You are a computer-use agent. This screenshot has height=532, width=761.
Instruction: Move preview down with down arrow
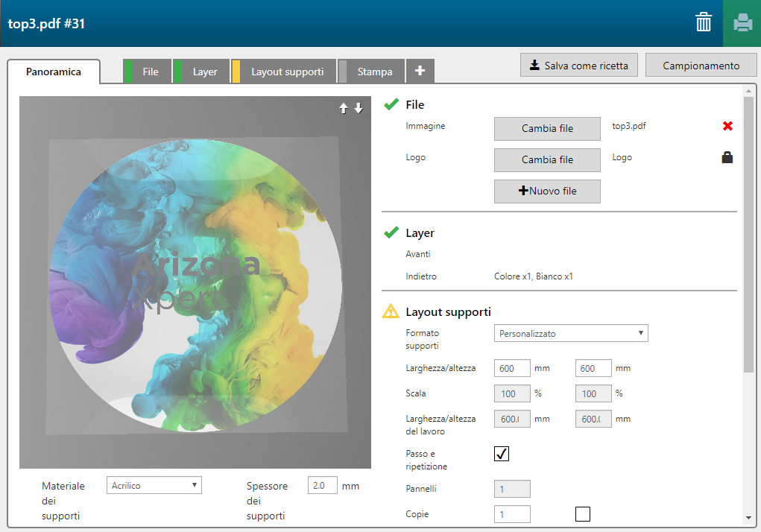coord(359,108)
